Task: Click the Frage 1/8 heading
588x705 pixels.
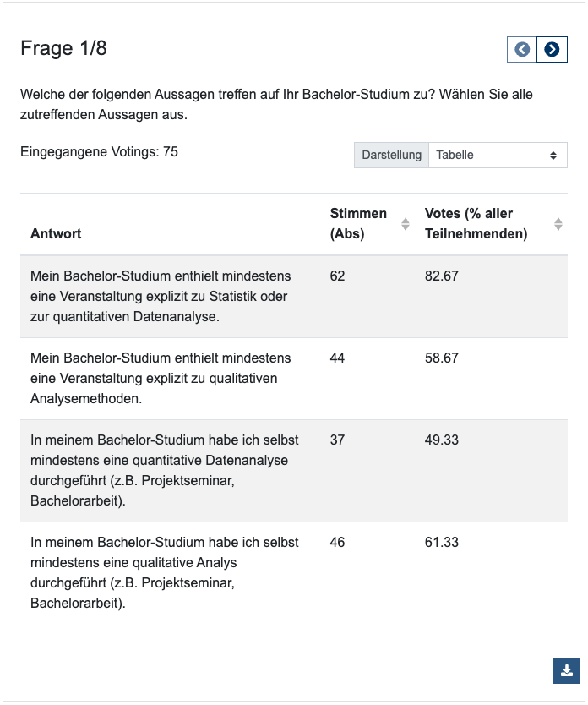Action: click(x=63, y=48)
